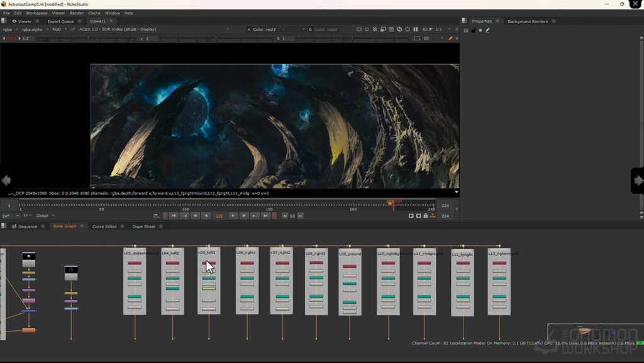
Task: Open the 2D view mode dropdown
Action: pos(433,38)
